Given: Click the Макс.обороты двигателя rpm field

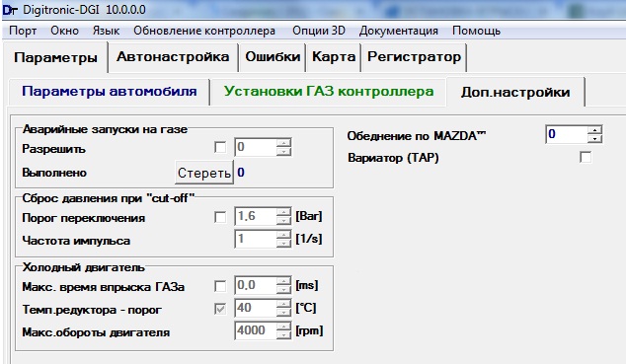Looking at the screenshot, I should point(256,330).
